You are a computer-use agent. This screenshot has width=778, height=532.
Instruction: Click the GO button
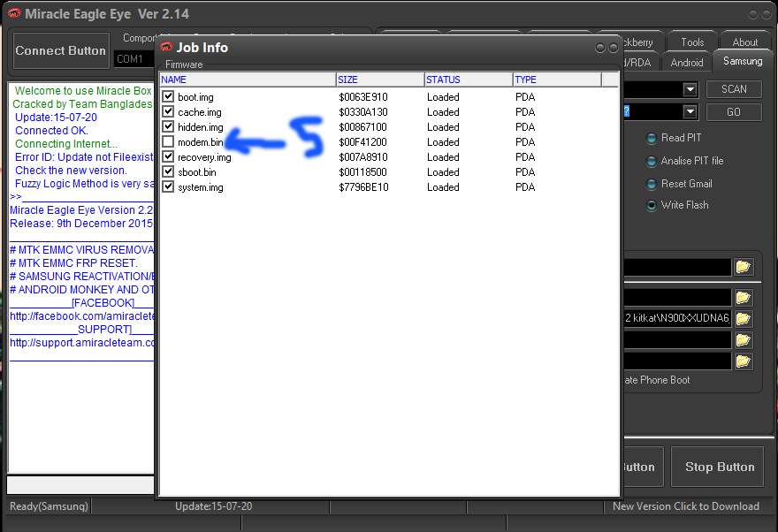(x=734, y=112)
